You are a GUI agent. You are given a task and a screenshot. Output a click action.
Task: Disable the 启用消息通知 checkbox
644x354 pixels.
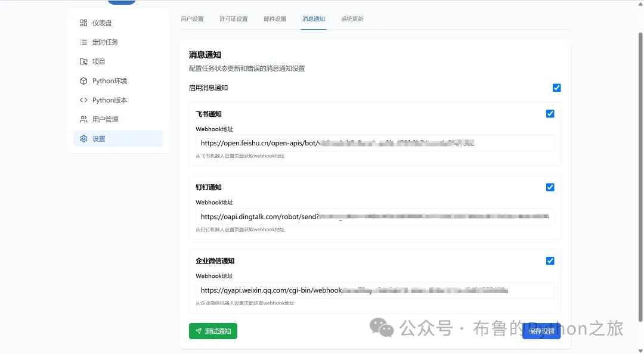(556, 88)
